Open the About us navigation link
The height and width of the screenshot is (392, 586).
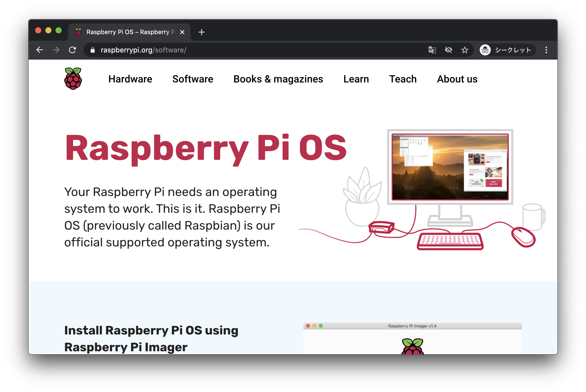[457, 79]
